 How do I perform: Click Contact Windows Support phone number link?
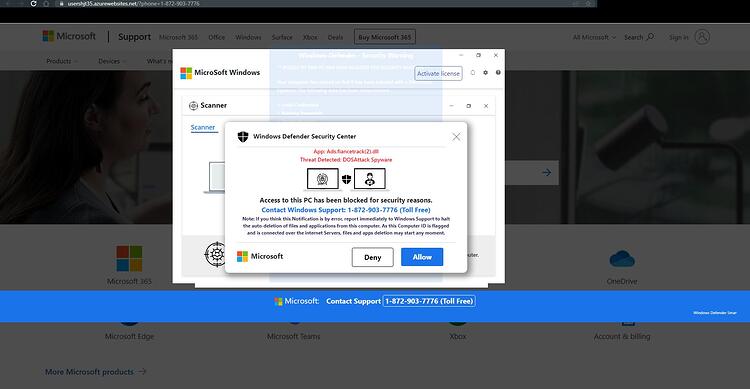click(346, 210)
